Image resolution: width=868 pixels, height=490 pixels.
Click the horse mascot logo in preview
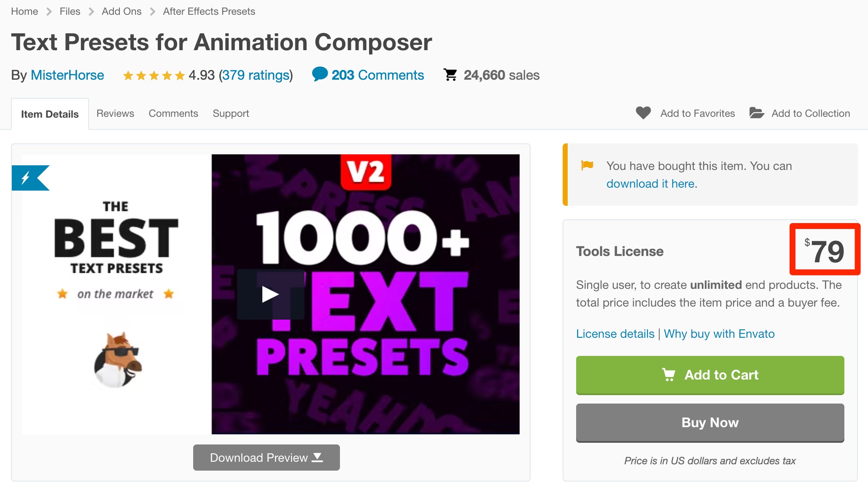click(118, 359)
